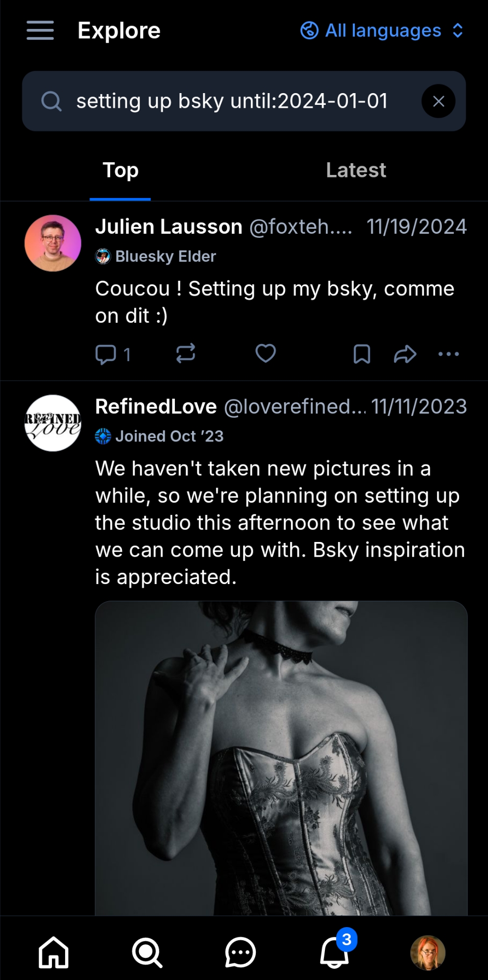Viewport: 488px width, 980px height.
Task: Repost Julien Lausson's post
Action: (x=186, y=353)
